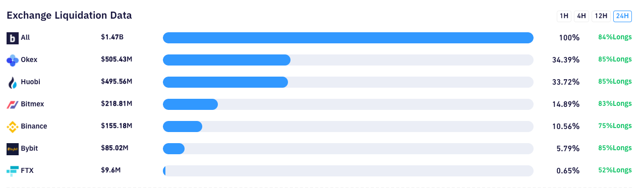Click the Binance diamond logo icon
Screen dimensions: 644x188
coord(13,127)
